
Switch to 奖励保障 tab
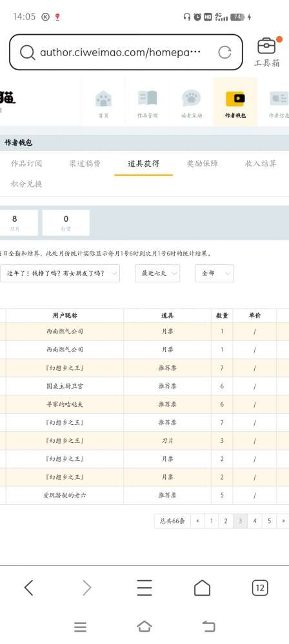[x=203, y=164]
